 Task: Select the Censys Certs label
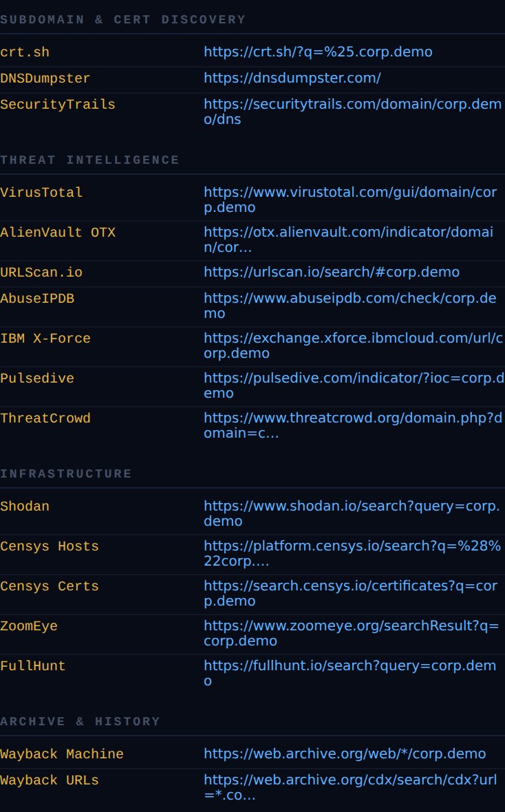click(x=50, y=586)
